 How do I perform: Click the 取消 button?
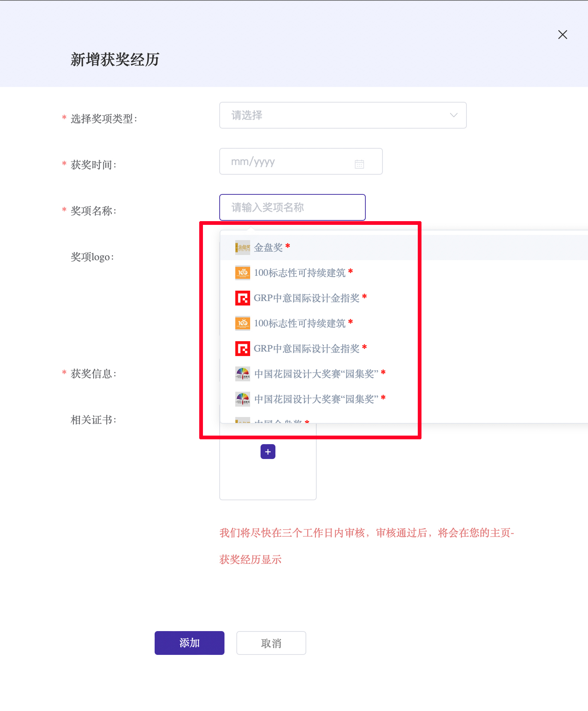click(271, 643)
